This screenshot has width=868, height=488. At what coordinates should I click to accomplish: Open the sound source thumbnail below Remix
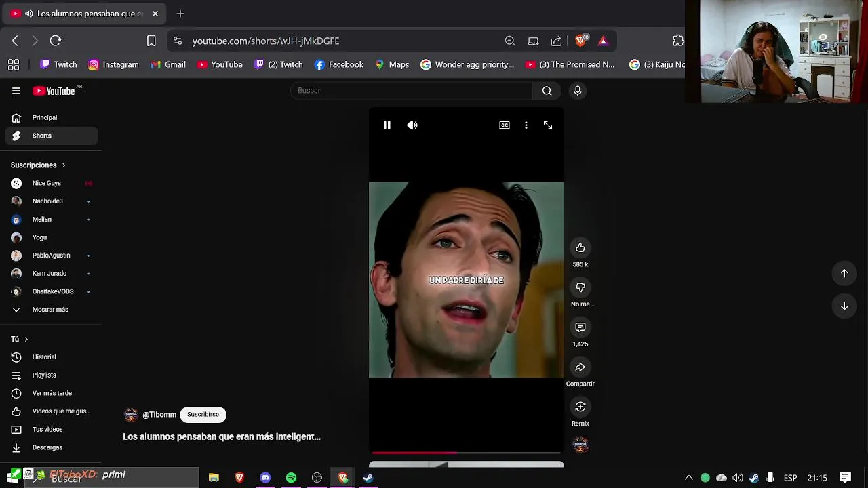point(580,445)
